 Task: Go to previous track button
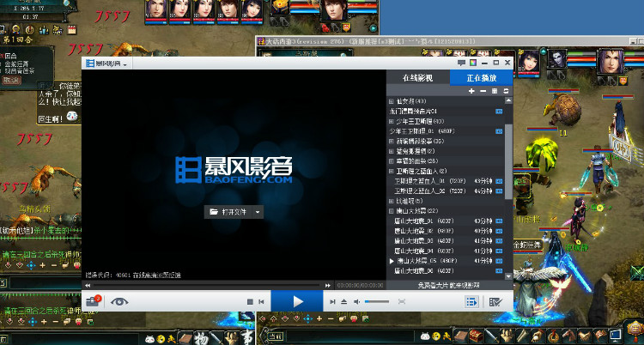[261, 302]
